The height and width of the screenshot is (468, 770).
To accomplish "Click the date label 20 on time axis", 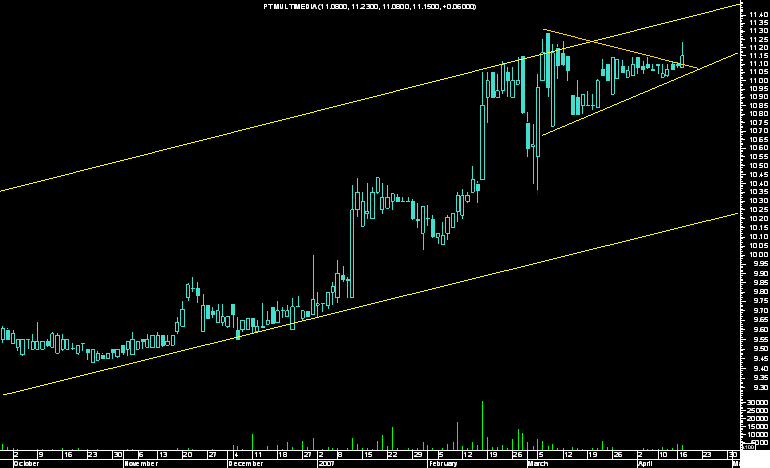I will pyautogui.click(x=188, y=455).
